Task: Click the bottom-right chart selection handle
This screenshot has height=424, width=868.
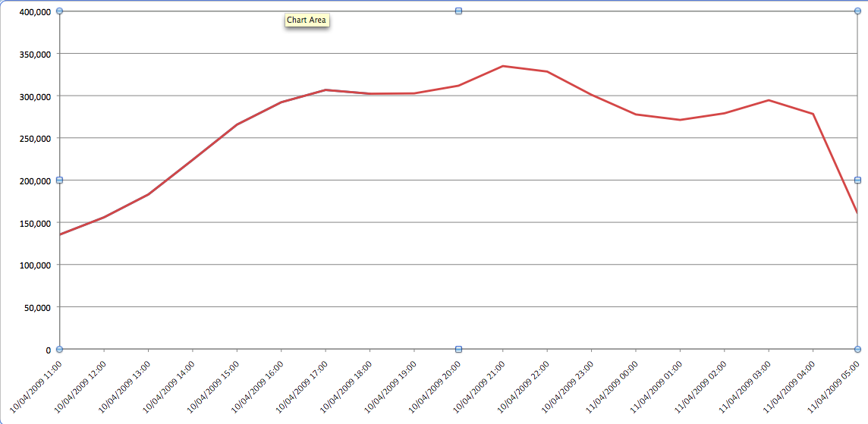Action: tap(857, 349)
